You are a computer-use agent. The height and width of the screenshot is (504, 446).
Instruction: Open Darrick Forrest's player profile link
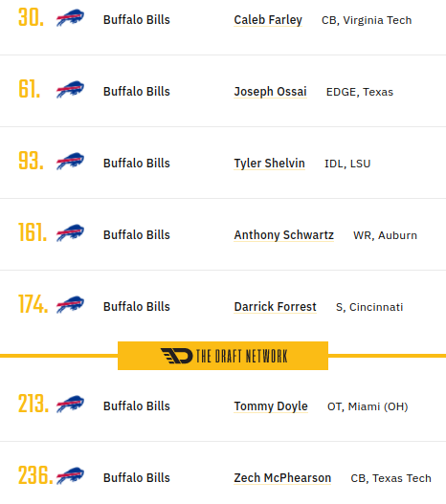pyautogui.click(x=275, y=307)
